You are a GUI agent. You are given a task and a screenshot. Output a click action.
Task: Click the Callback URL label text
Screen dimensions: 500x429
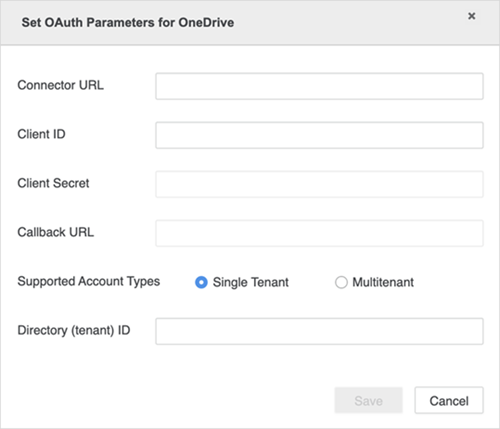click(56, 232)
